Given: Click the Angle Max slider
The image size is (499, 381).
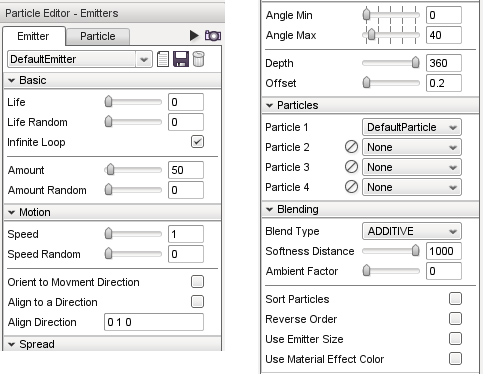Looking at the screenshot, I should coord(391,35).
